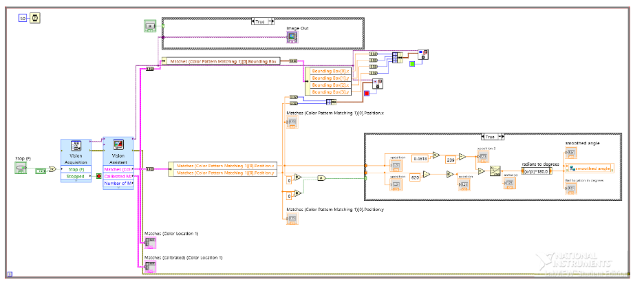Click the Image Out display indicator
Screen dimensions: 644x282
292,37
